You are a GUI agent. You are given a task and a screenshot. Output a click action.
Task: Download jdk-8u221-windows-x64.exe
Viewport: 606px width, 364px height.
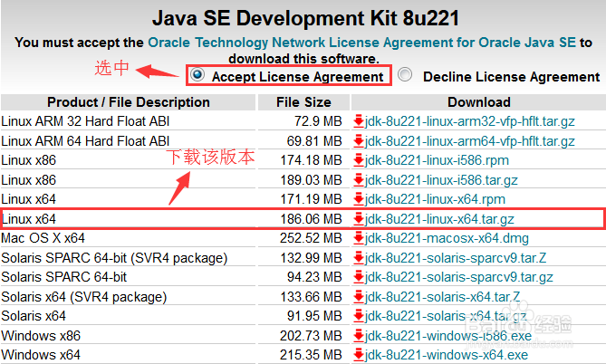pyautogui.click(x=447, y=355)
